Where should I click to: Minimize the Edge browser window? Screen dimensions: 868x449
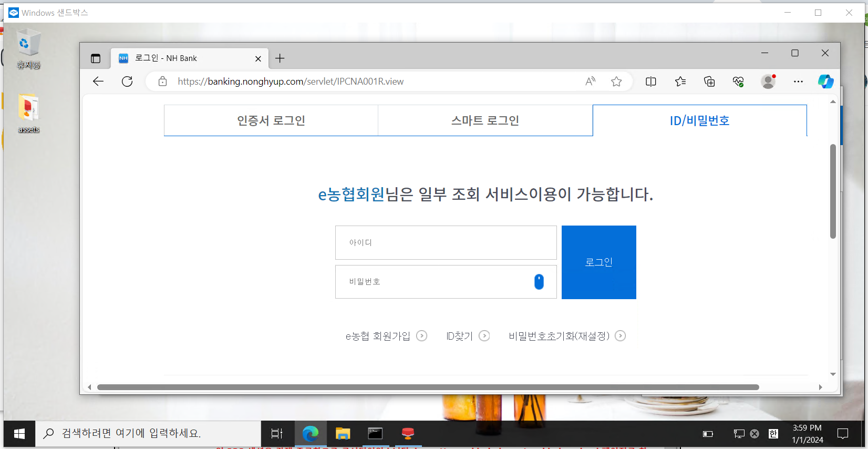coord(764,53)
